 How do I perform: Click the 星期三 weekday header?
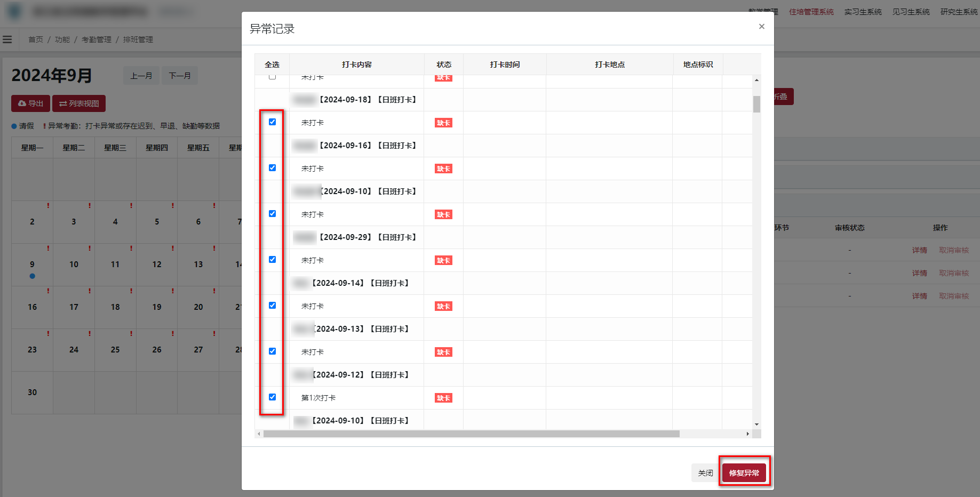(x=115, y=148)
